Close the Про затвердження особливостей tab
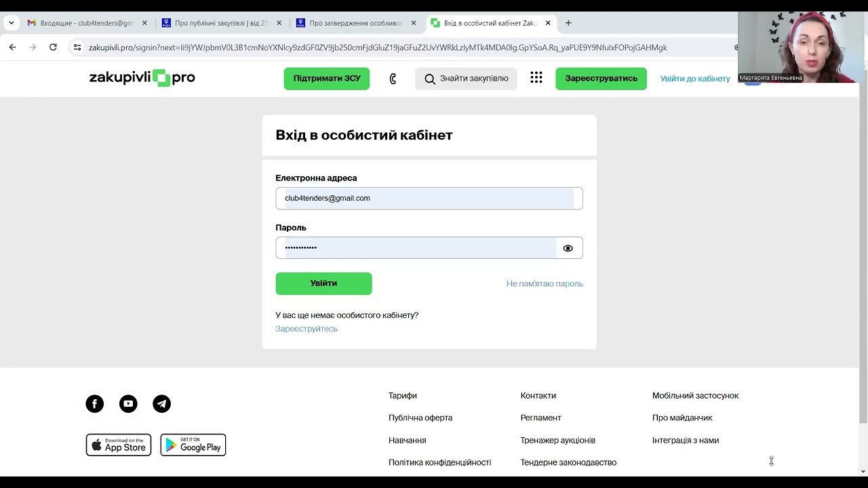The height and width of the screenshot is (488, 868). pyautogui.click(x=414, y=23)
